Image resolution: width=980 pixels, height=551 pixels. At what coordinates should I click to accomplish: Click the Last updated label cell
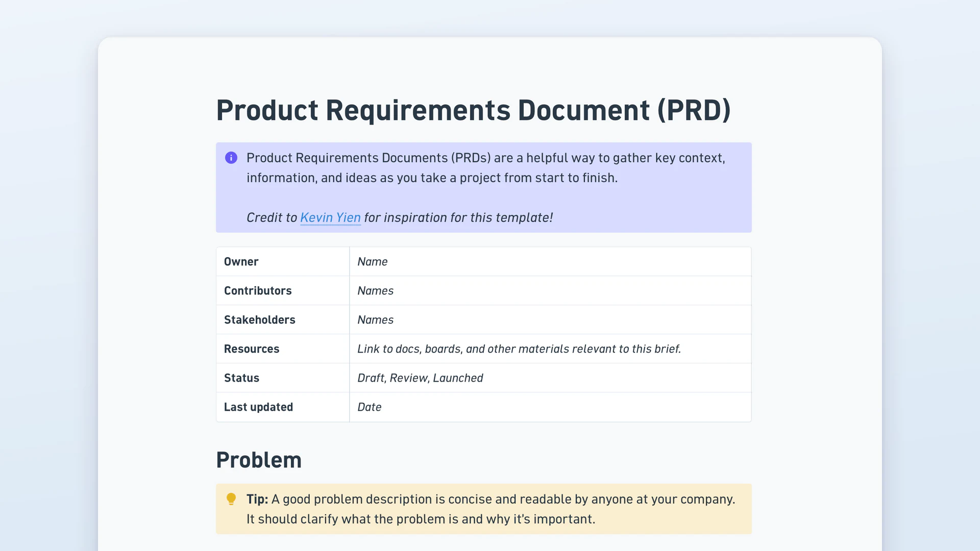coord(283,407)
